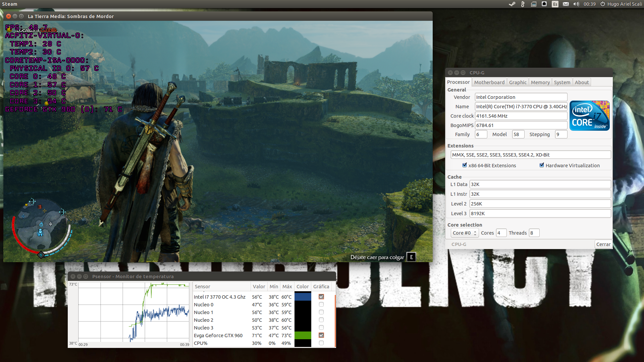The width and height of the screenshot is (644, 362).
Task: Toggle graph checkbox for Intel I7 3770 row
Action: (x=321, y=297)
